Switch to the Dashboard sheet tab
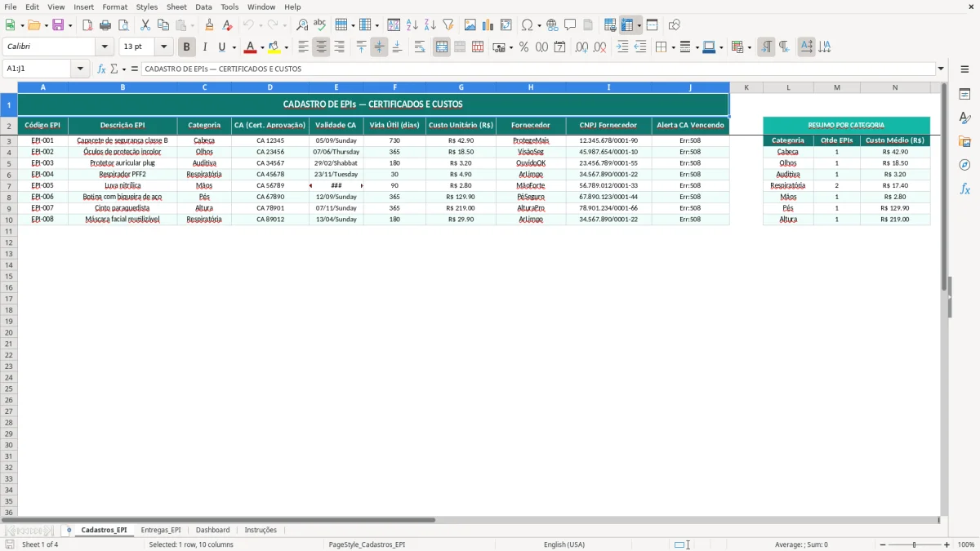 pyautogui.click(x=212, y=530)
